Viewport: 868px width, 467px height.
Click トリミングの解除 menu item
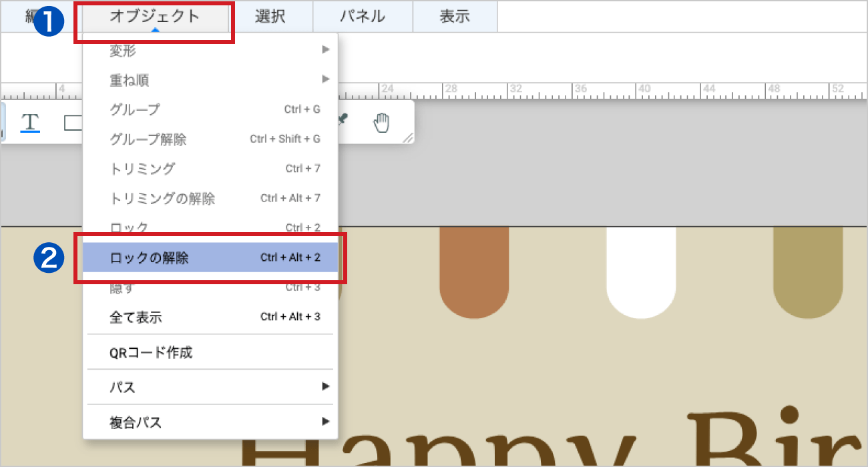point(210,199)
